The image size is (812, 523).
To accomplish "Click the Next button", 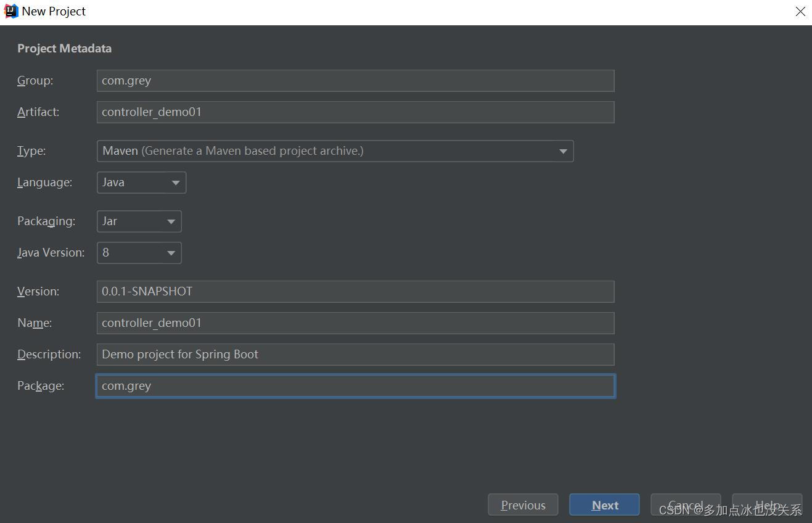I will (x=604, y=505).
